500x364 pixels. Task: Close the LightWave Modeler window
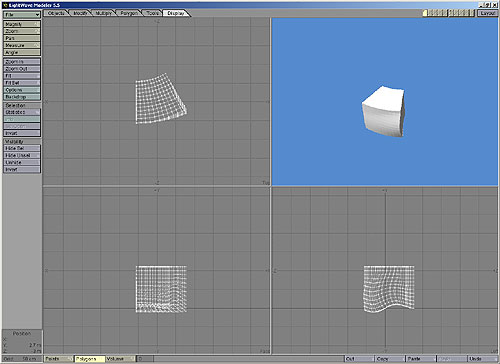click(495, 5)
